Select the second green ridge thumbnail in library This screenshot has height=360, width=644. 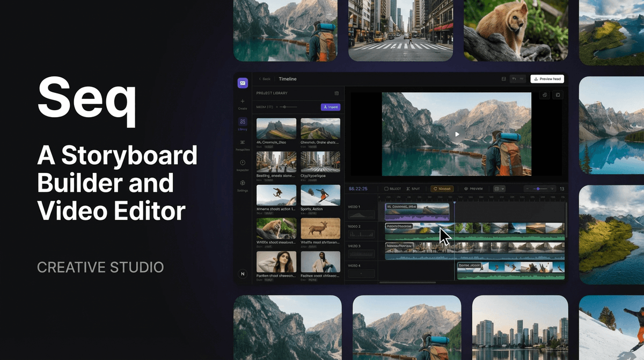point(320,129)
